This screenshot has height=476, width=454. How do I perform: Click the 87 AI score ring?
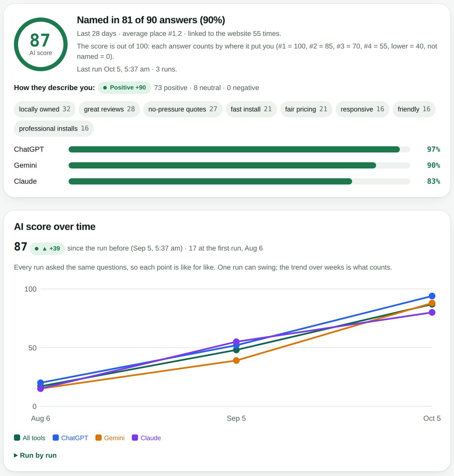pos(40,44)
